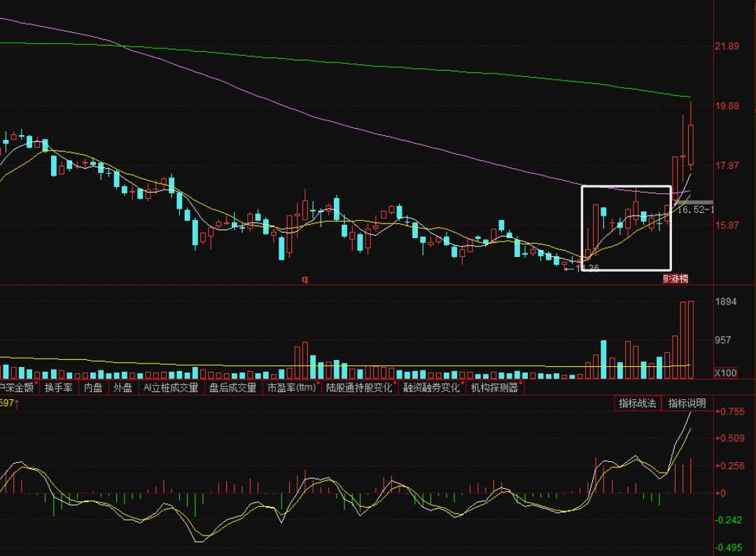Open the 换手率 indicator tab
This screenshot has width=756, height=556.
tap(58, 388)
